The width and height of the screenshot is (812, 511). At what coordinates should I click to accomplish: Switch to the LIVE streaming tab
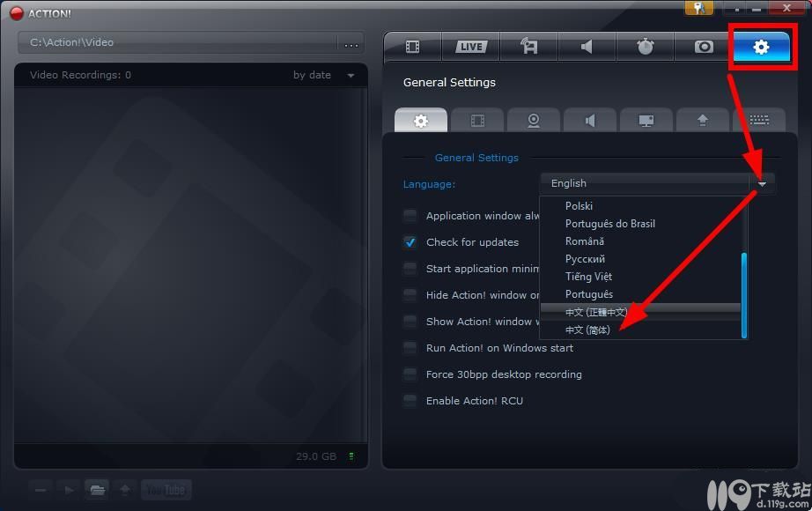pyautogui.click(x=470, y=47)
